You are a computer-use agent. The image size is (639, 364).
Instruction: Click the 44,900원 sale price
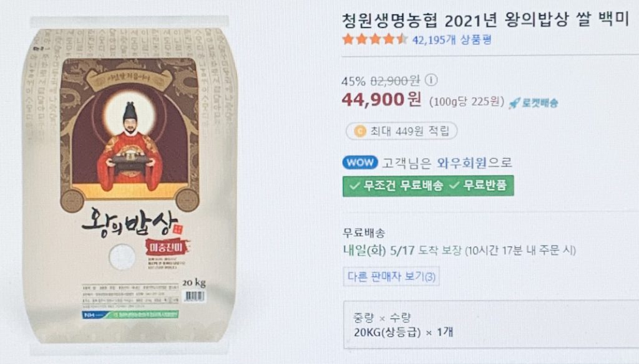tap(381, 99)
